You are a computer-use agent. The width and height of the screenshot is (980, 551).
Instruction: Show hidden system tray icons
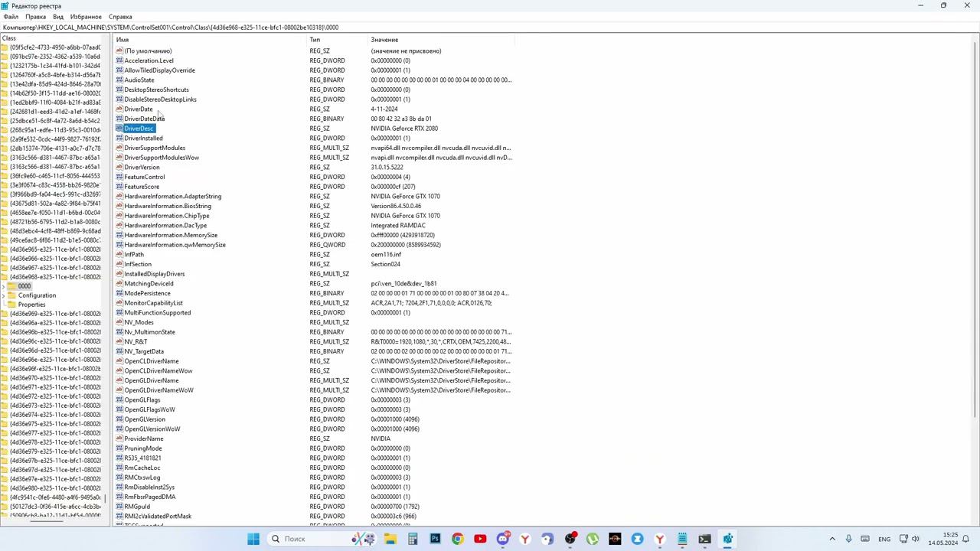(832, 539)
